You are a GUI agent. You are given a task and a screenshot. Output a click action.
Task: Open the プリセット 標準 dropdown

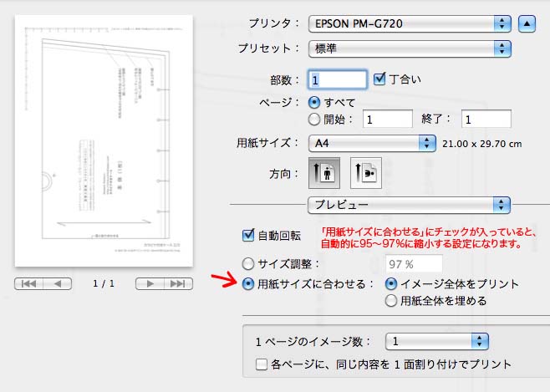(410, 48)
